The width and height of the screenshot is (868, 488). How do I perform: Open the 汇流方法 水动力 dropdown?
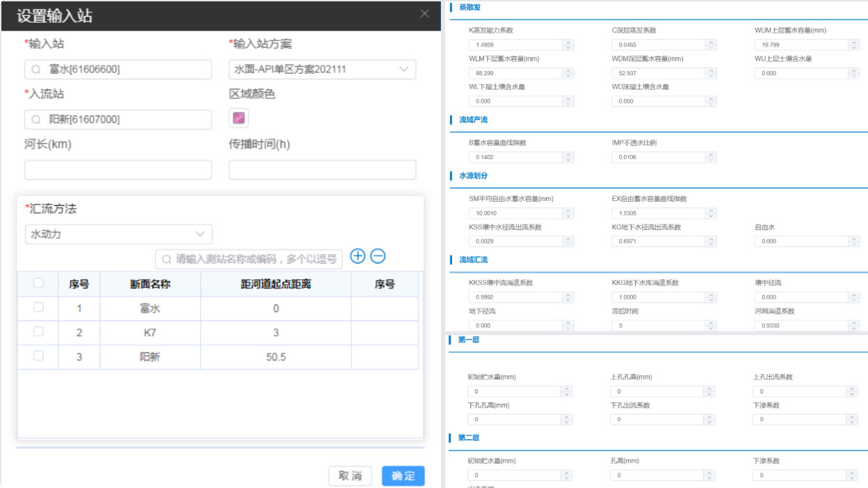click(119, 234)
